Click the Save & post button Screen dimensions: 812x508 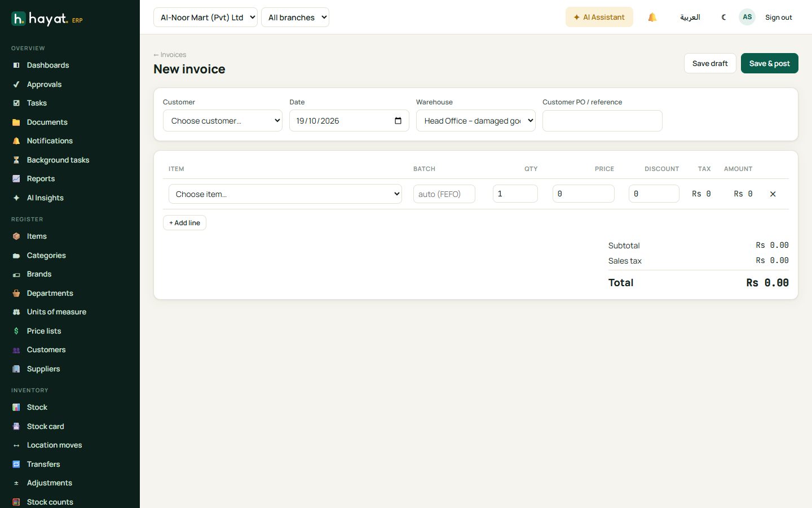pyautogui.click(x=769, y=63)
